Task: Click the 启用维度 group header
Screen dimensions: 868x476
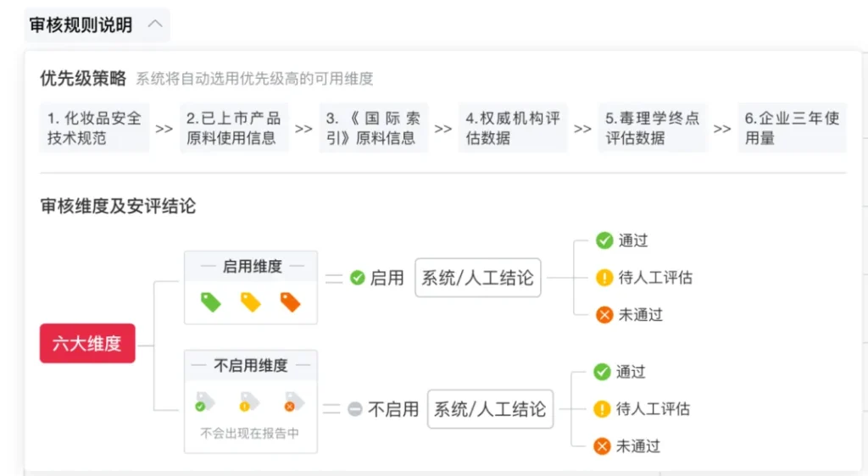Action: 251,266
